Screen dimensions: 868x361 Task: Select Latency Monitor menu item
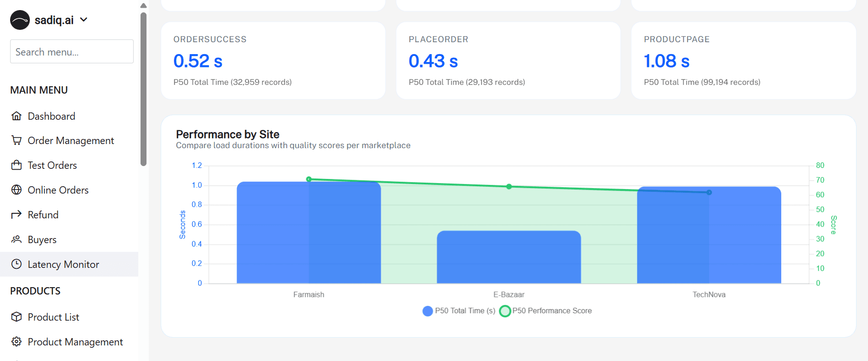click(x=69, y=264)
